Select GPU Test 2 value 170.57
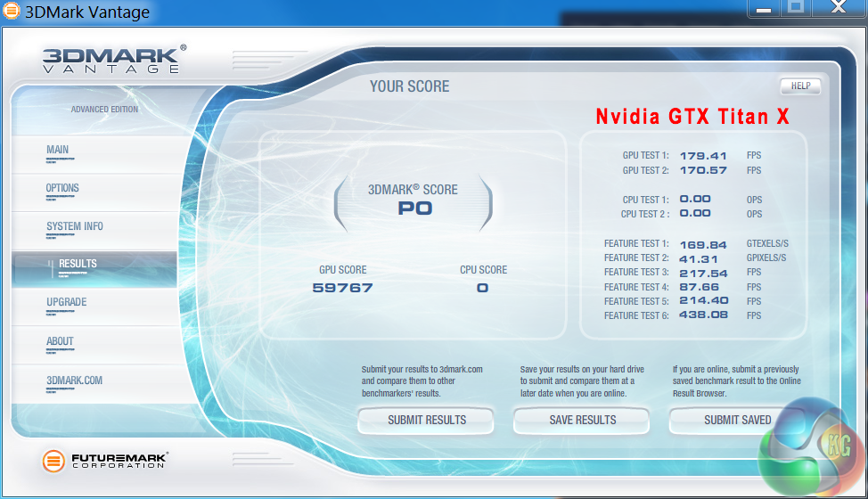Screen dimensions: 868x499 tap(703, 170)
